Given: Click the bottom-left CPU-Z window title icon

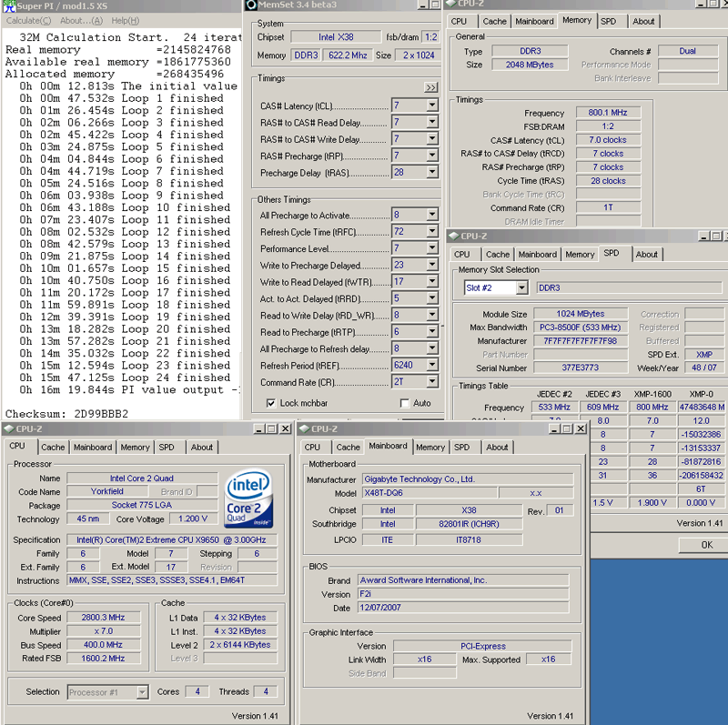Looking at the screenshot, I should [9, 428].
